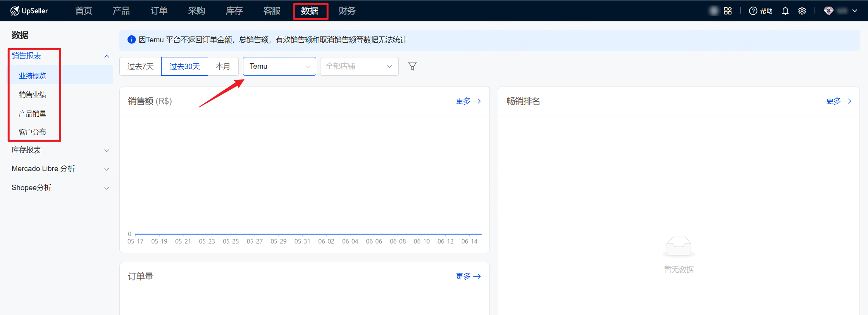
Task: Open the 库存 menu
Action: coord(234,11)
